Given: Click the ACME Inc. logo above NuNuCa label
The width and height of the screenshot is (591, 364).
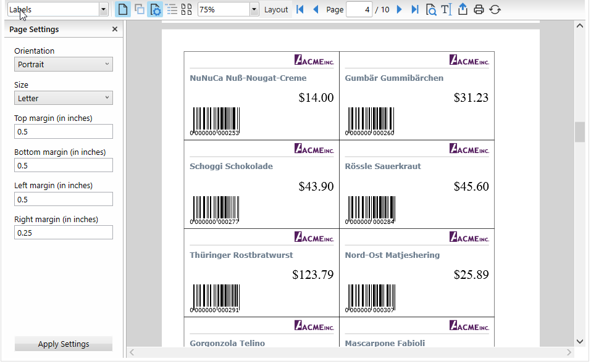Looking at the screenshot, I should [x=314, y=60].
